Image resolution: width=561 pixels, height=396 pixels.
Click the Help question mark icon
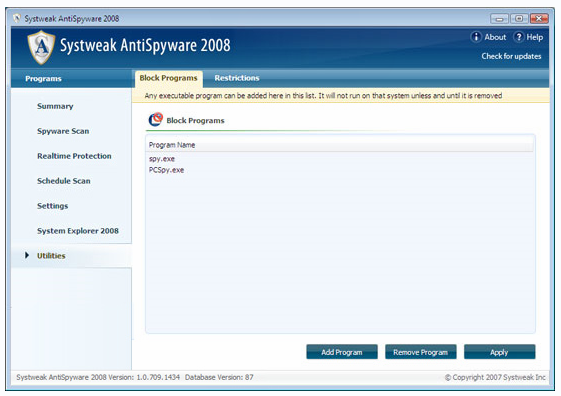(518, 37)
